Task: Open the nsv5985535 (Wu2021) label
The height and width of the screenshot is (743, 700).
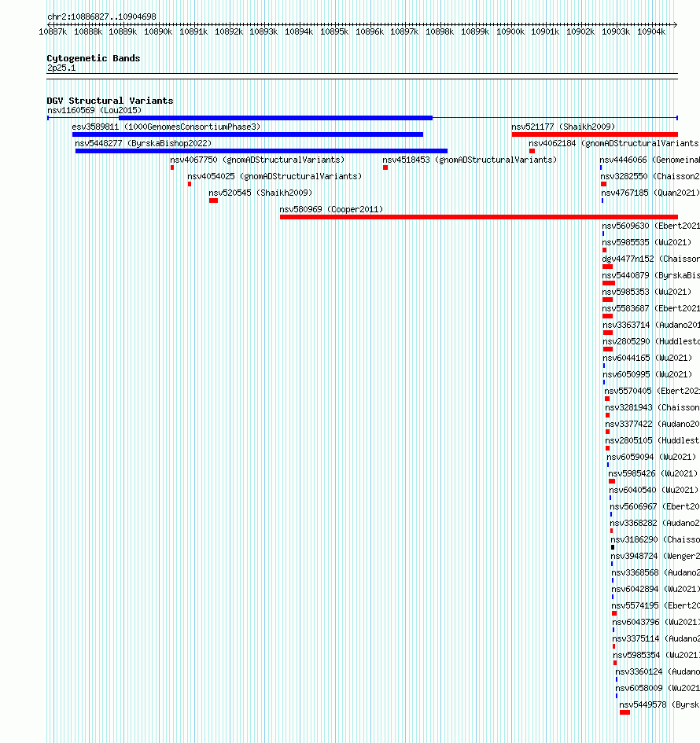Action: coord(647,243)
